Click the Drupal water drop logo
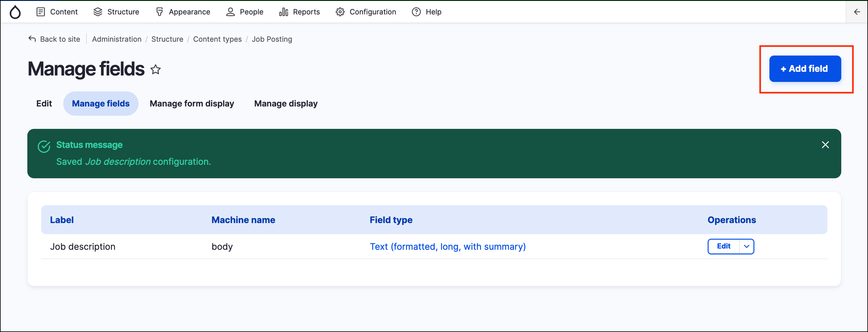Screen dimensions: 868x332 (15, 12)
